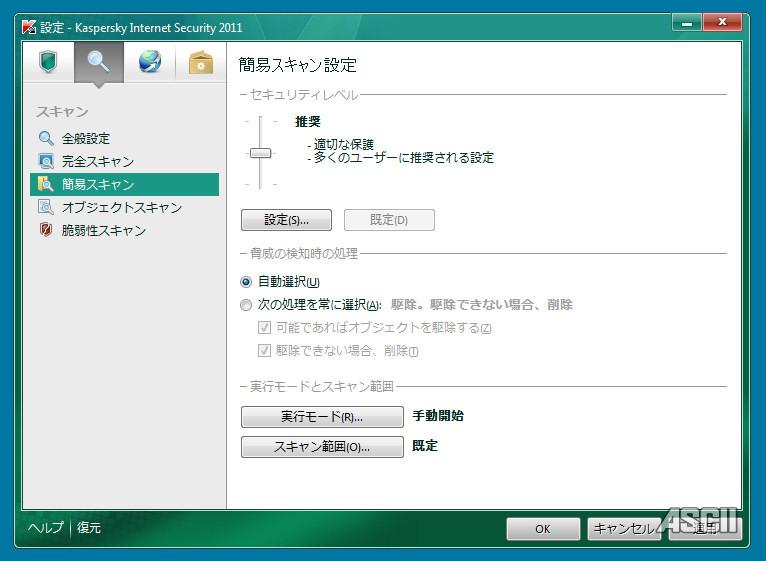This screenshot has width=766, height=561.
Task: Click the 既定(D) button
Action: click(x=389, y=220)
